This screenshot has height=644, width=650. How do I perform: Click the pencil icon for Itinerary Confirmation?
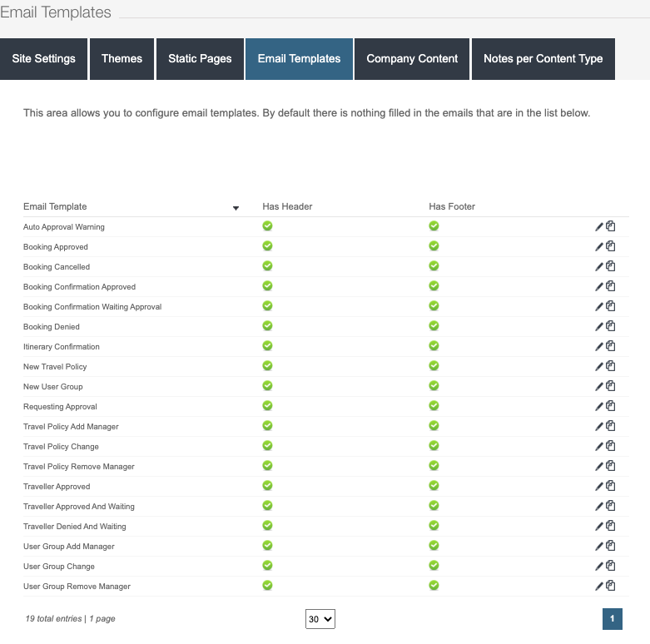pos(599,346)
